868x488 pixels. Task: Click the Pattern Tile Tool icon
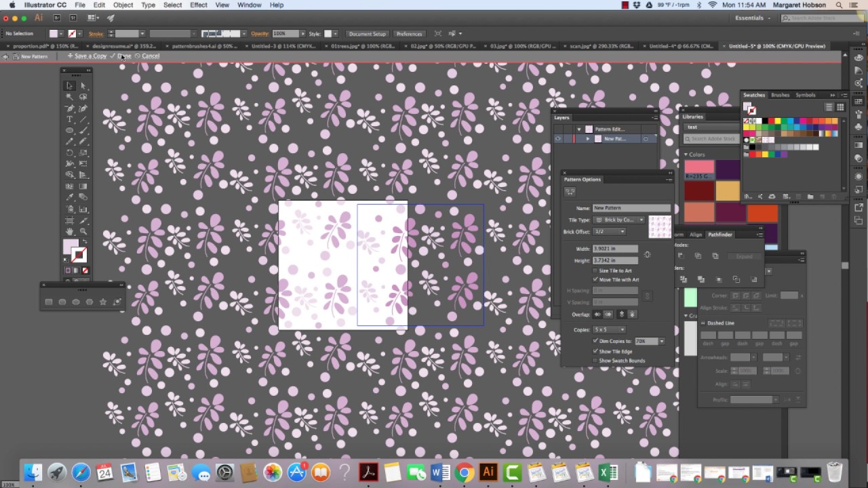[570, 192]
